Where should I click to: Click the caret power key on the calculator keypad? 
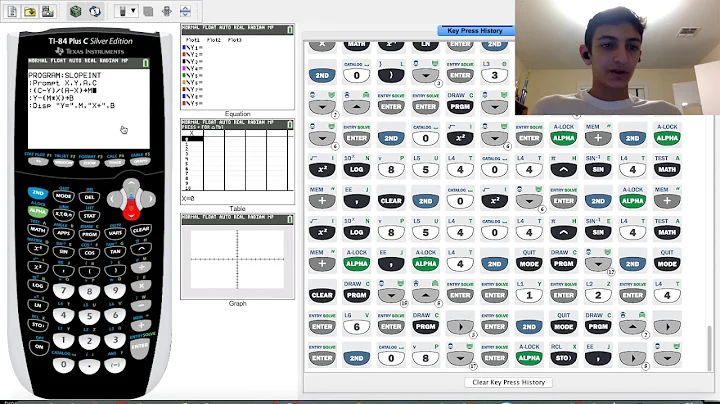click(x=141, y=248)
